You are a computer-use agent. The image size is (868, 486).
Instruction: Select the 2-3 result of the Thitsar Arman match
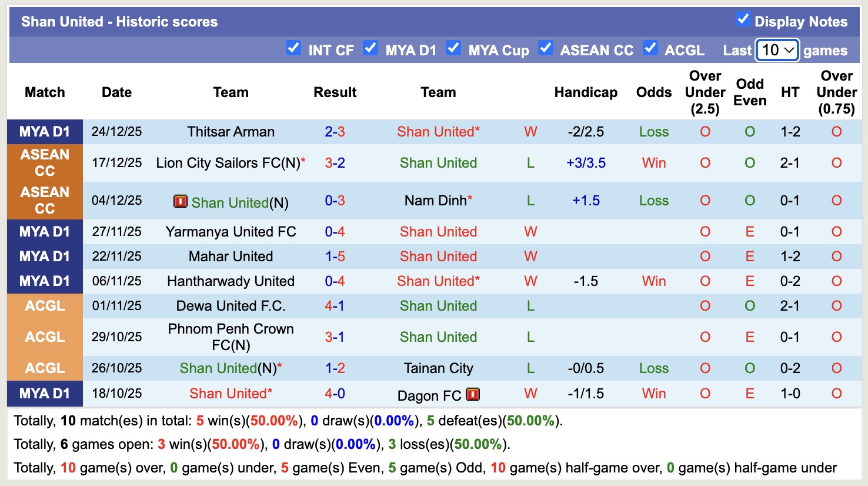pos(335,132)
